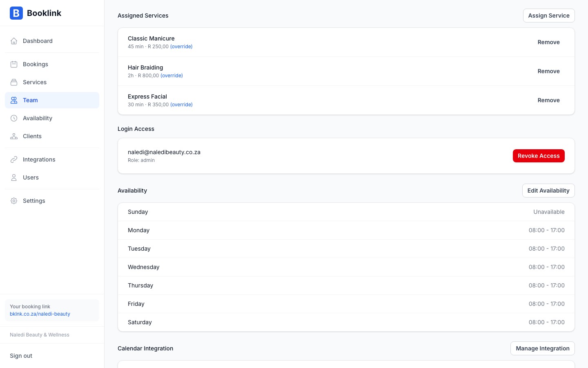Open Edit Availability
The image size is (588, 368).
coord(548,191)
